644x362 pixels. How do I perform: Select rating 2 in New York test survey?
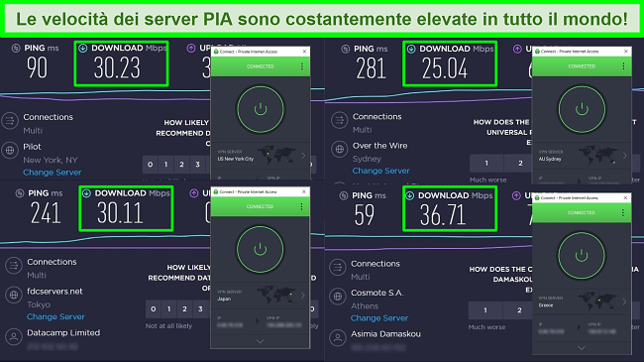(x=181, y=165)
